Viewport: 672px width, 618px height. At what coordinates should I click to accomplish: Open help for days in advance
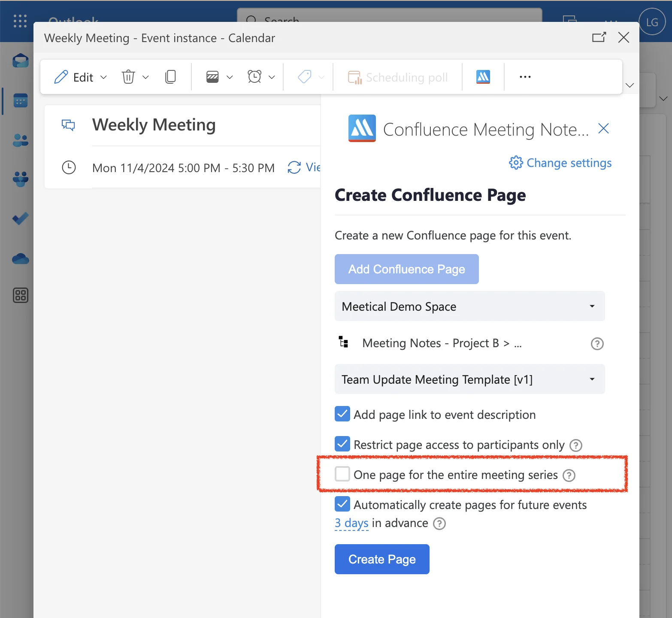coord(439,524)
